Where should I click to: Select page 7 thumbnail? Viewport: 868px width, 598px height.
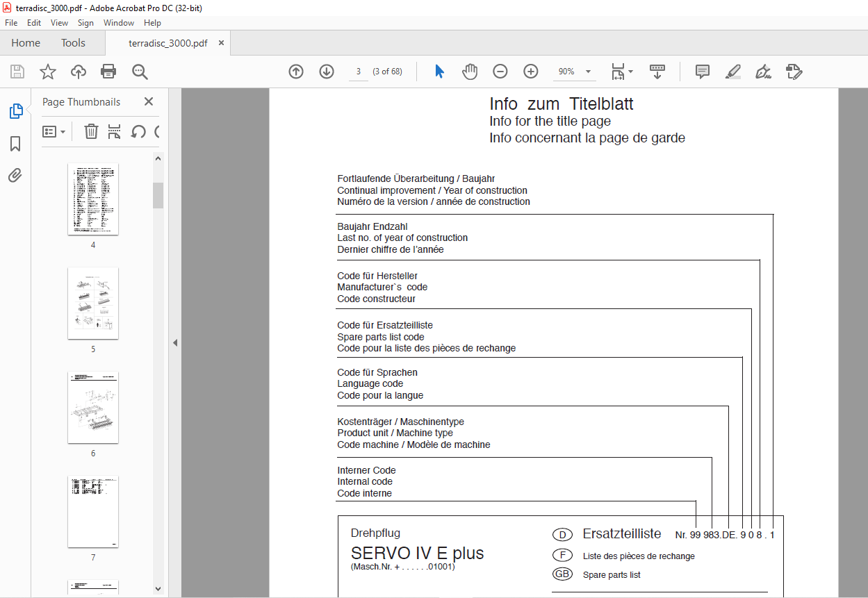(93, 512)
